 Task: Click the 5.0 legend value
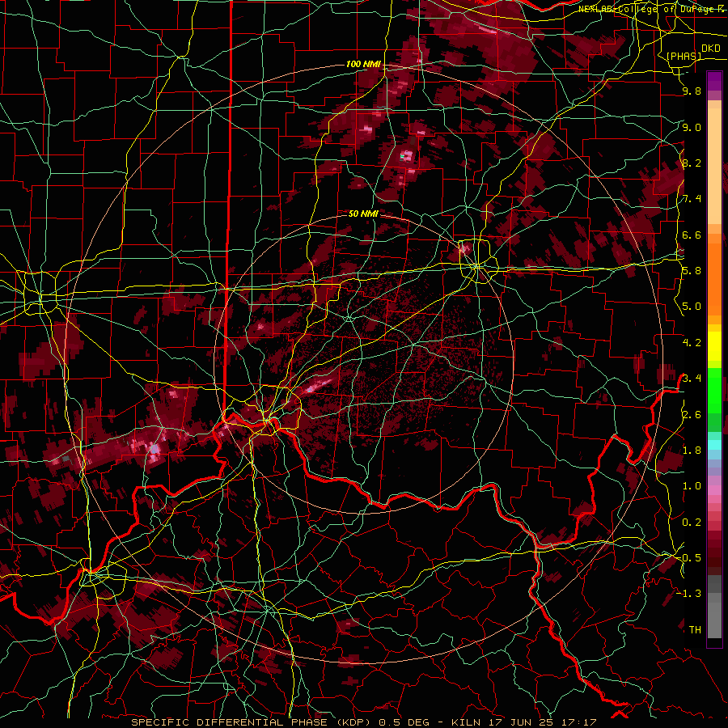click(x=692, y=307)
